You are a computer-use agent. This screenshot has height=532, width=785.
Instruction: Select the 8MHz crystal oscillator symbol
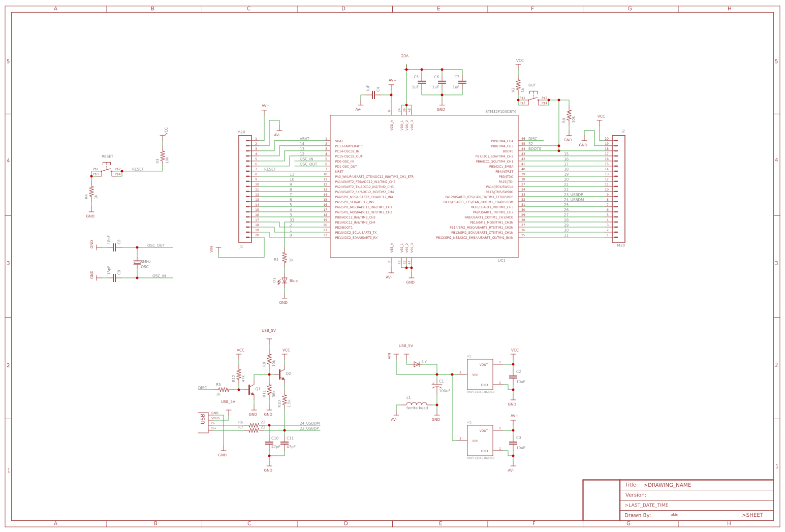pos(136,263)
